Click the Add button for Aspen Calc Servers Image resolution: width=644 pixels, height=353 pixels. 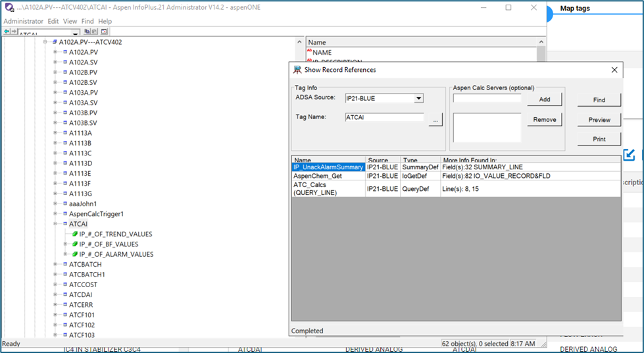pos(545,99)
